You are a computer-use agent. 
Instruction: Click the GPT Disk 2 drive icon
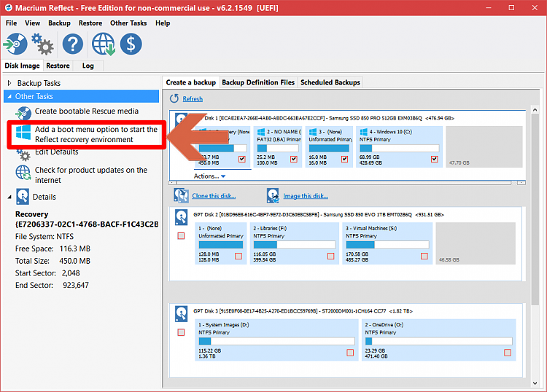tap(181, 217)
